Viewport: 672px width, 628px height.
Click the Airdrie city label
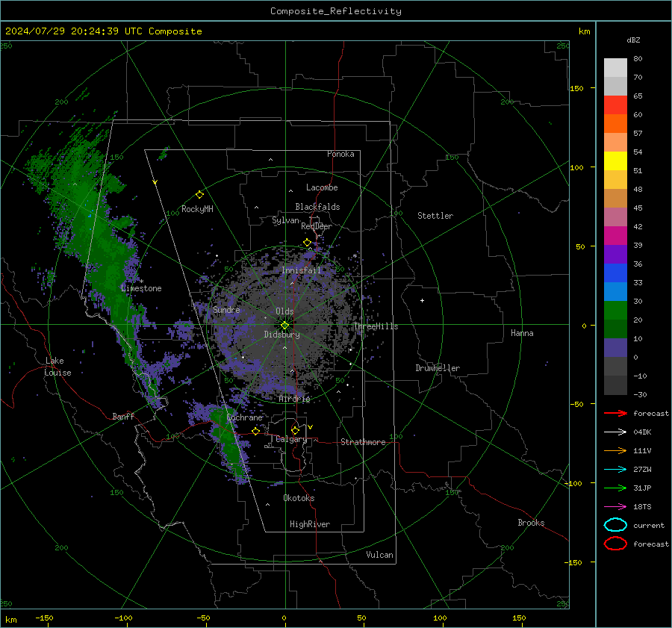pyautogui.click(x=294, y=399)
